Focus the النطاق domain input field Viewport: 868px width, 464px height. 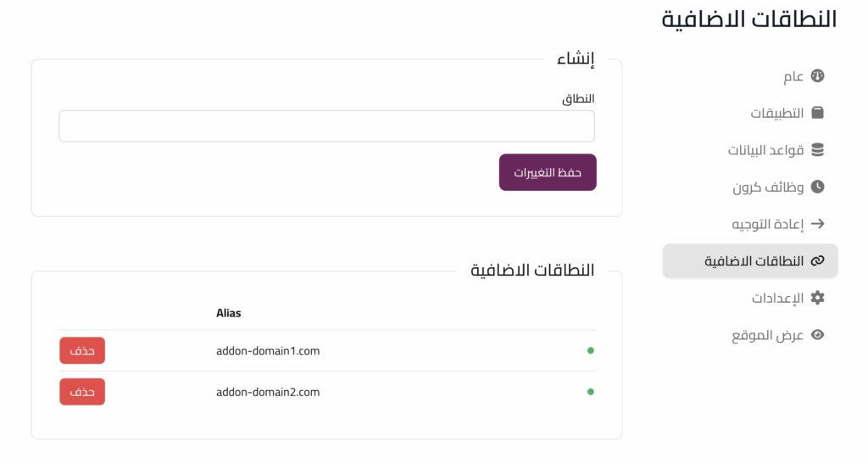pyautogui.click(x=326, y=126)
